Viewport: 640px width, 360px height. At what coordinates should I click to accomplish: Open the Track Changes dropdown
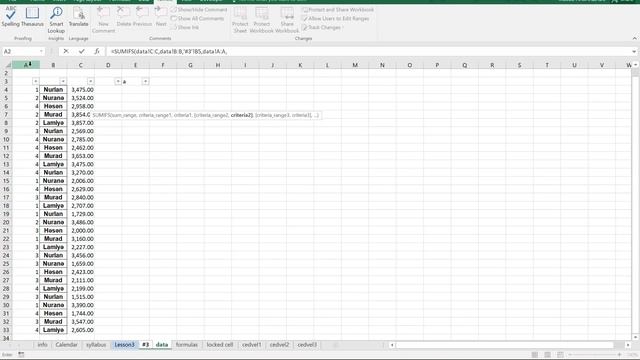[322, 27]
